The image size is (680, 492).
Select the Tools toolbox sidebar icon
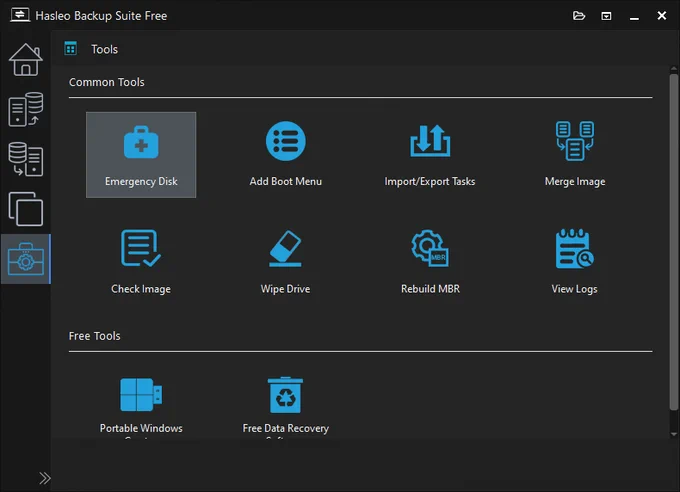26,259
